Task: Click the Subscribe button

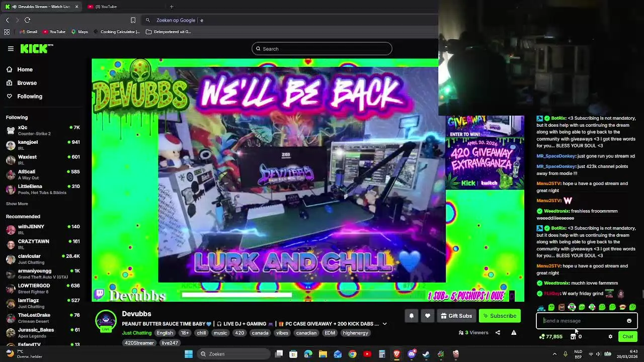Action: tap(500, 316)
